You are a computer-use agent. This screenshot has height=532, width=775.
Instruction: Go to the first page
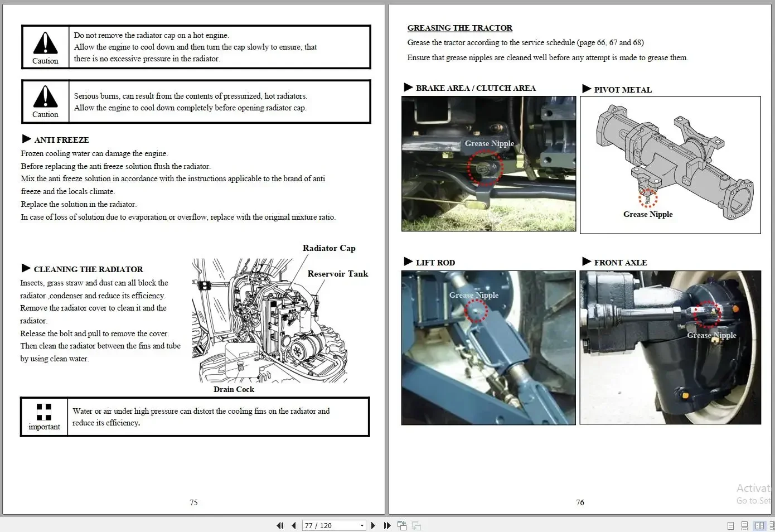pyautogui.click(x=280, y=525)
